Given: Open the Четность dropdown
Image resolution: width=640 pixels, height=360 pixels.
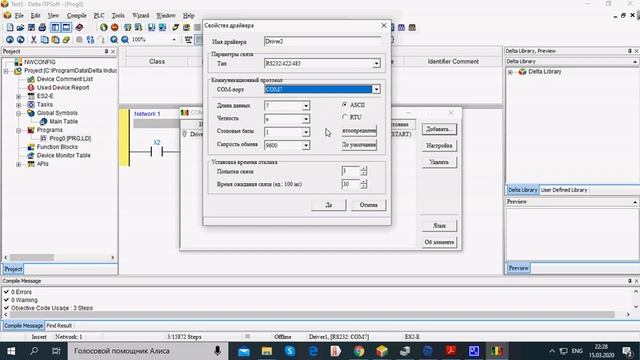Looking at the screenshot, I should point(306,119).
